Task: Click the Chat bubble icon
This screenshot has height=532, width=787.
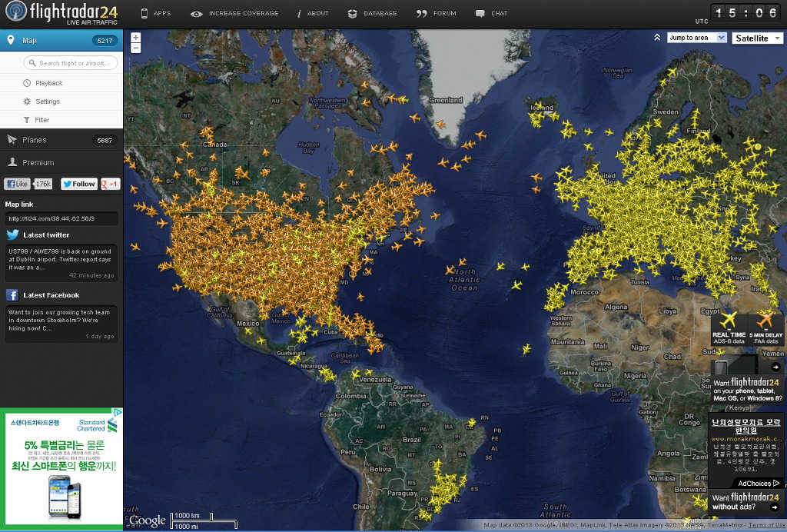Action: [480, 14]
